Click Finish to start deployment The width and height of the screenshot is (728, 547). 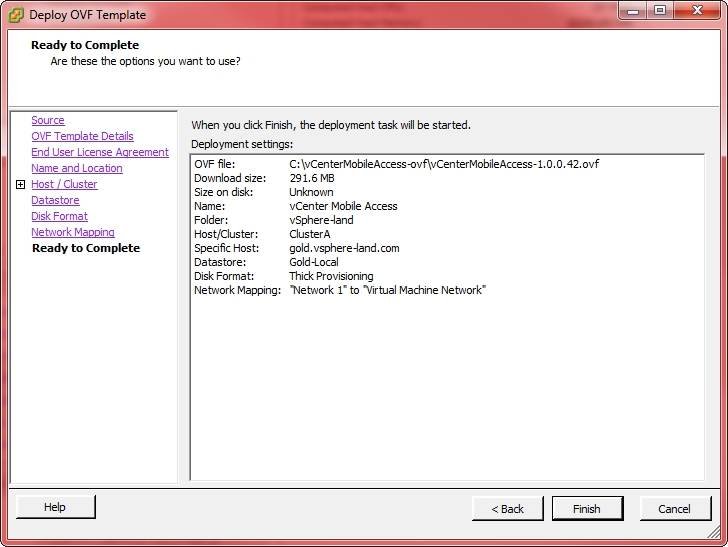[587, 508]
